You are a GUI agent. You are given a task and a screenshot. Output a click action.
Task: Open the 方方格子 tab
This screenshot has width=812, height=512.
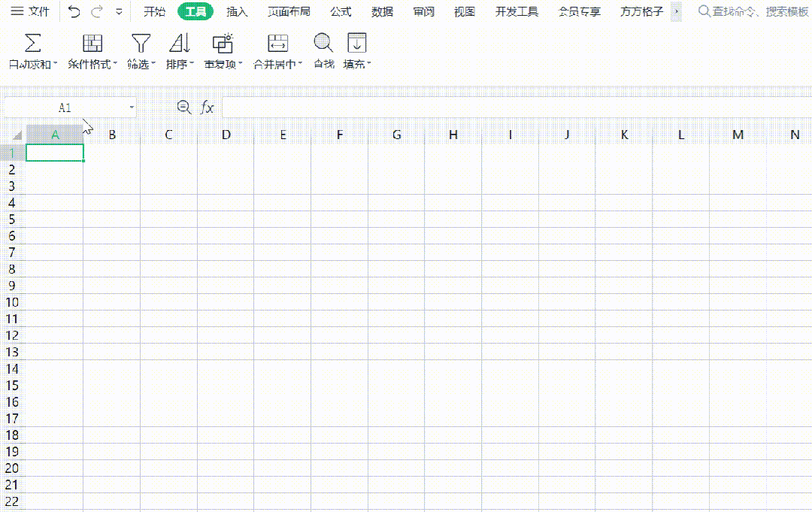[x=641, y=11]
